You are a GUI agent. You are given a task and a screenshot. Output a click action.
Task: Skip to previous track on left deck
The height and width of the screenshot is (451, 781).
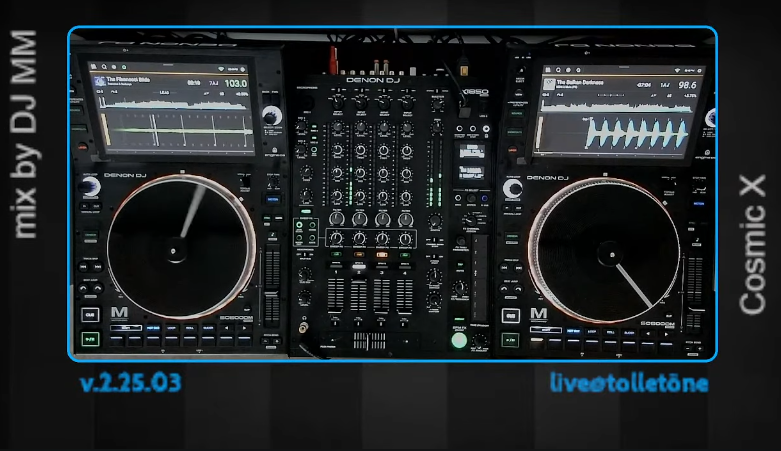84,267
